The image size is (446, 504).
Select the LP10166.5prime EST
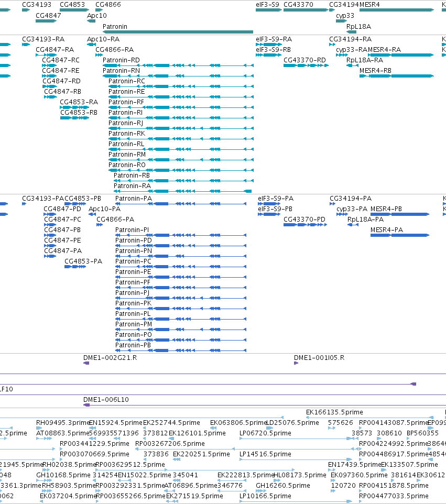point(296,501)
